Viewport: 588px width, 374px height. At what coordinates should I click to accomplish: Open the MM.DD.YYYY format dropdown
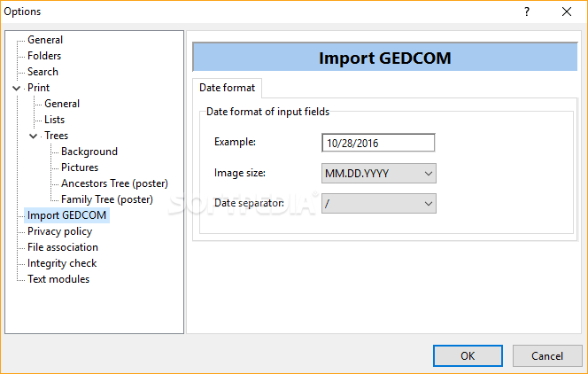(x=379, y=174)
